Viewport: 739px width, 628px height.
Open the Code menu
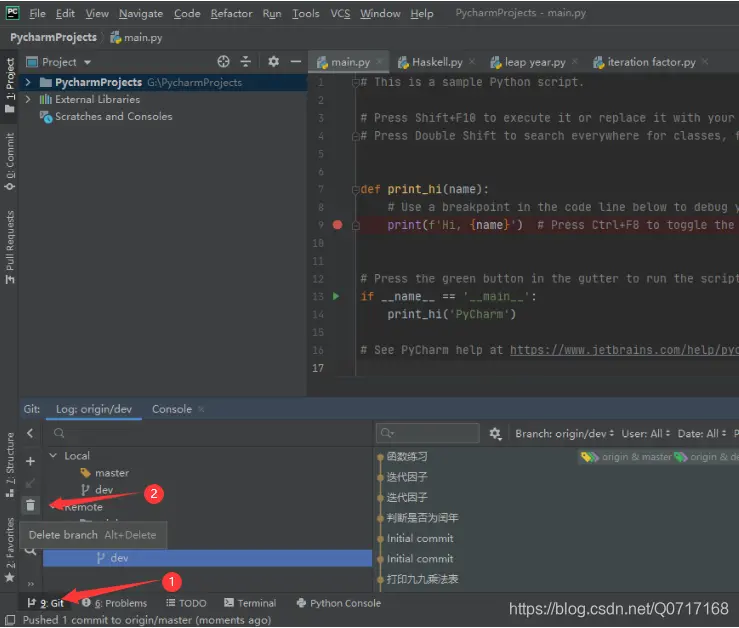pyautogui.click(x=187, y=14)
